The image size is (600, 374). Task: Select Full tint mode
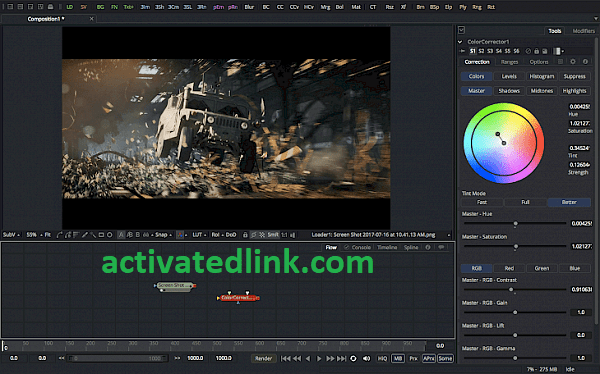pos(525,202)
